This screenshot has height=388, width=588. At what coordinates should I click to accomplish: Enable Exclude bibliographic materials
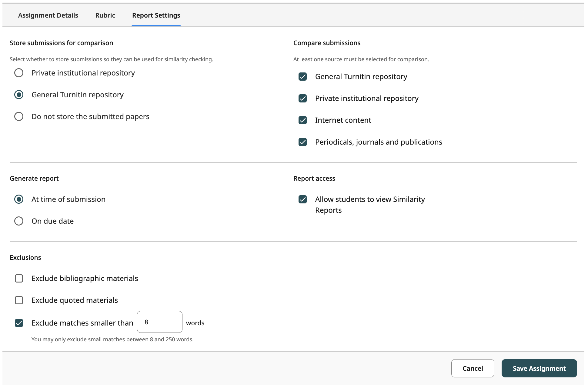coord(19,278)
